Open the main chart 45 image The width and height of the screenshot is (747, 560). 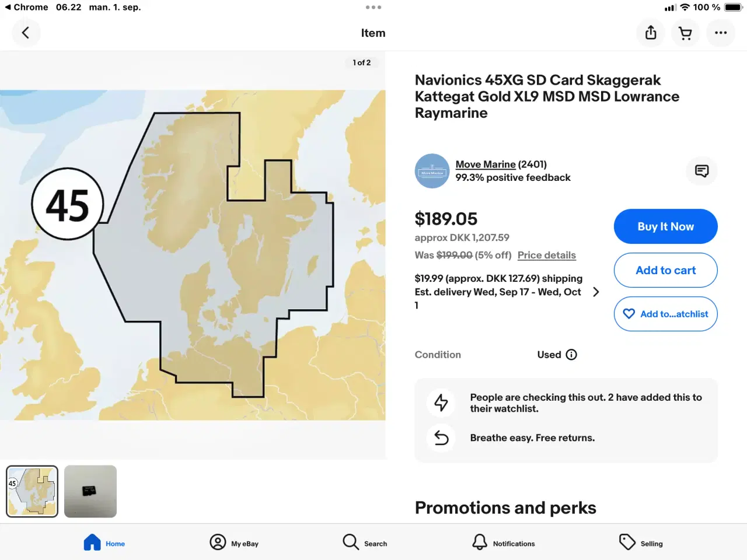click(193, 255)
